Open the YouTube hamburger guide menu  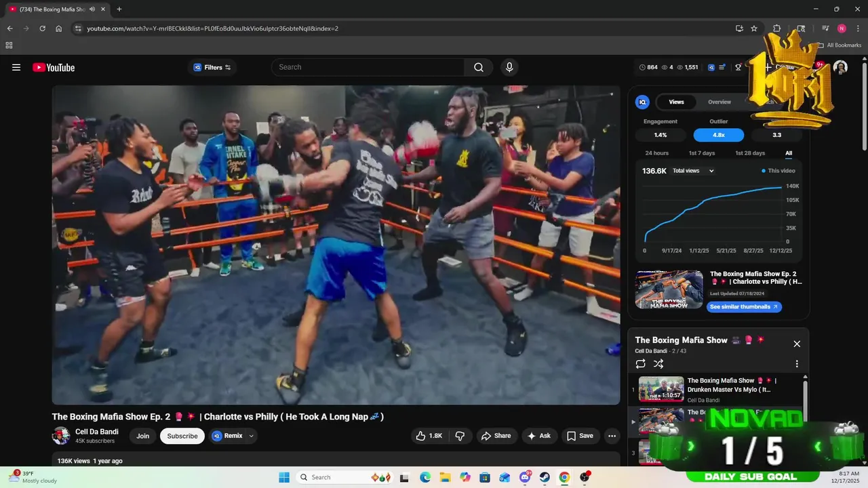point(16,67)
